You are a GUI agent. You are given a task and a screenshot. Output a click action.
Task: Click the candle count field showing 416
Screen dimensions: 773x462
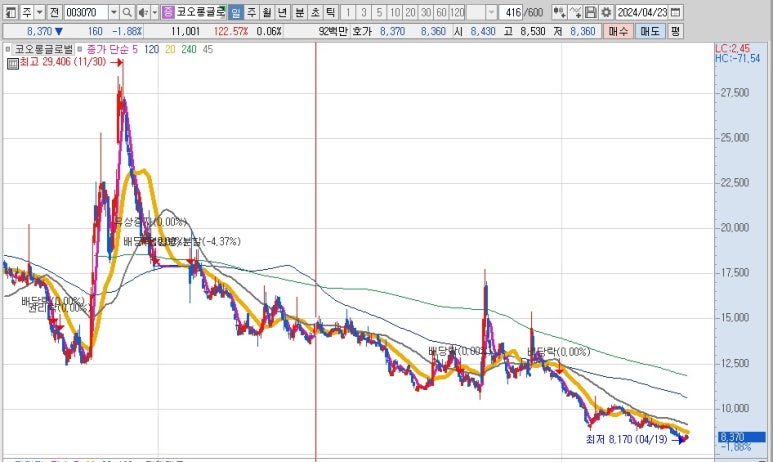[511, 12]
